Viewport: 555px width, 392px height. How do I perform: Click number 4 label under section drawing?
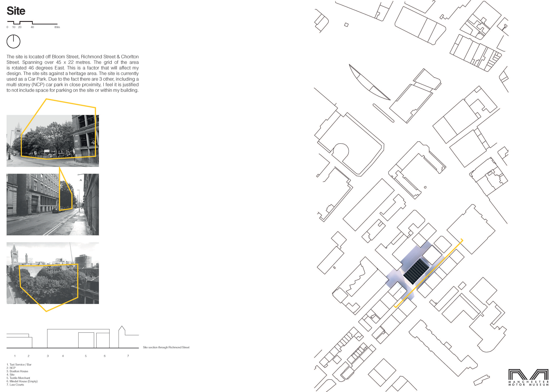point(63,356)
